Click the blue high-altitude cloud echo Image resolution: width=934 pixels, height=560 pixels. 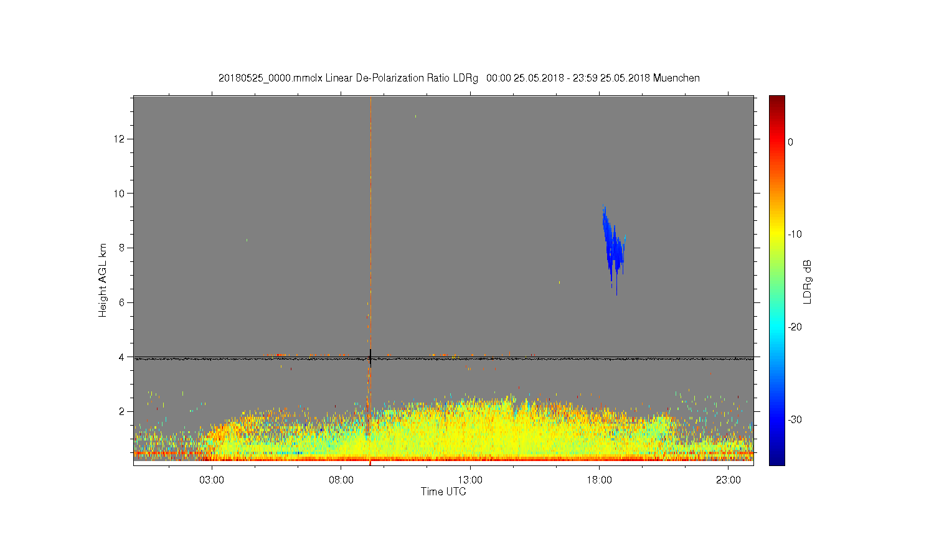coord(614,249)
